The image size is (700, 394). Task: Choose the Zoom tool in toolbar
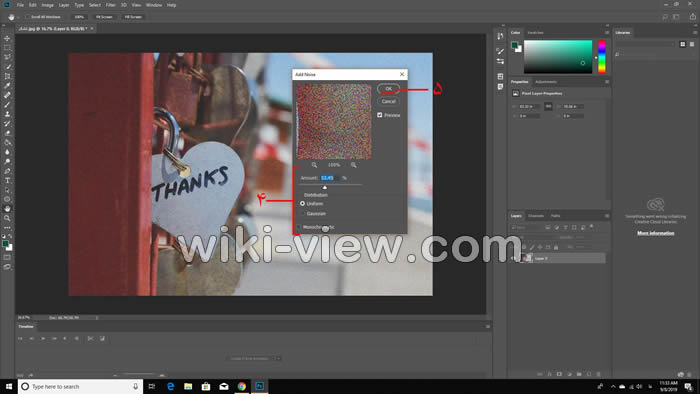pyautogui.click(x=7, y=218)
